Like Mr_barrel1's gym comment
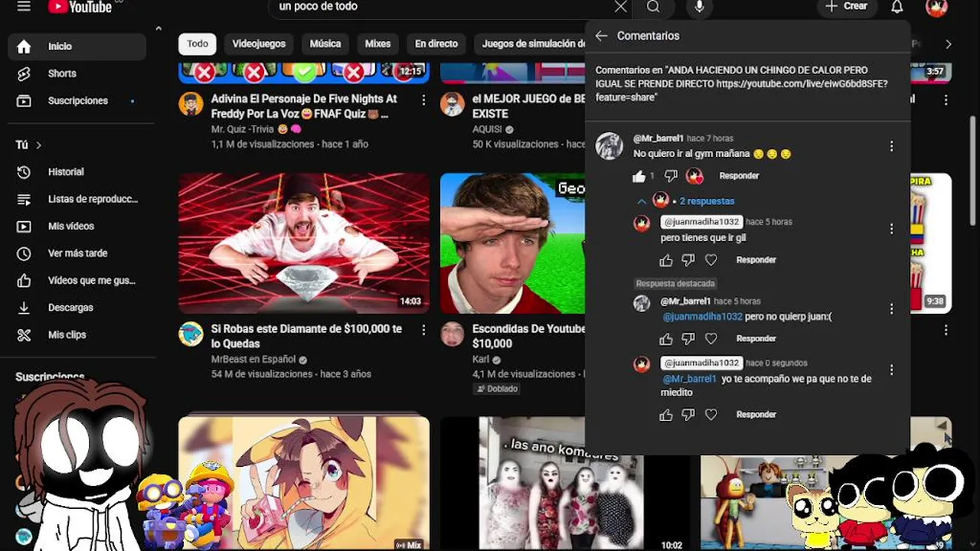 [x=639, y=177]
